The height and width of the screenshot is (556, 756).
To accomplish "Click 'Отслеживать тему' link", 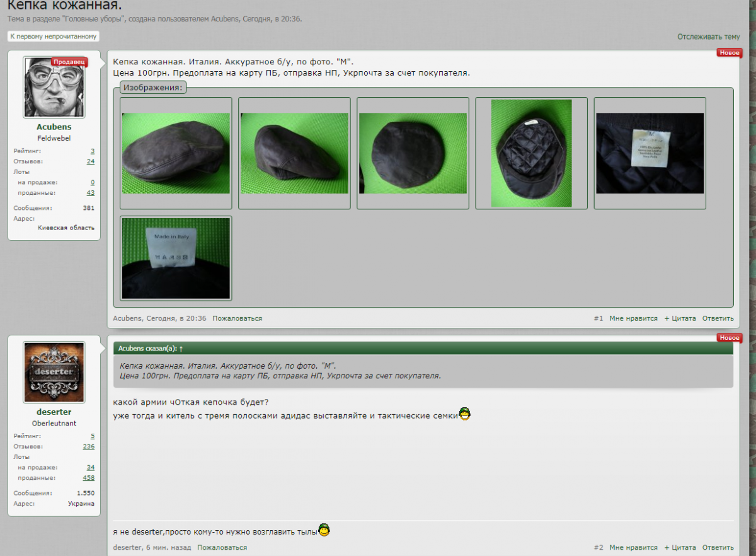I will tap(709, 37).
